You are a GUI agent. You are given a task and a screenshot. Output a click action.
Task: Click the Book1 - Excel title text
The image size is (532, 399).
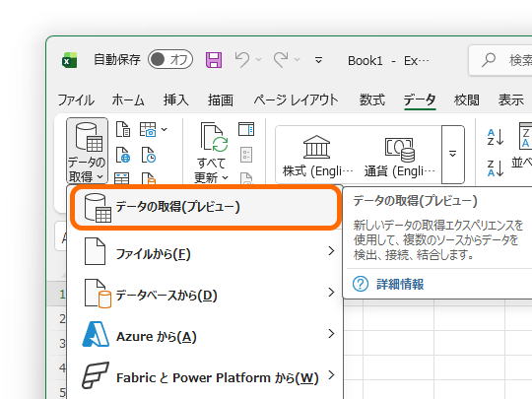(x=388, y=61)
